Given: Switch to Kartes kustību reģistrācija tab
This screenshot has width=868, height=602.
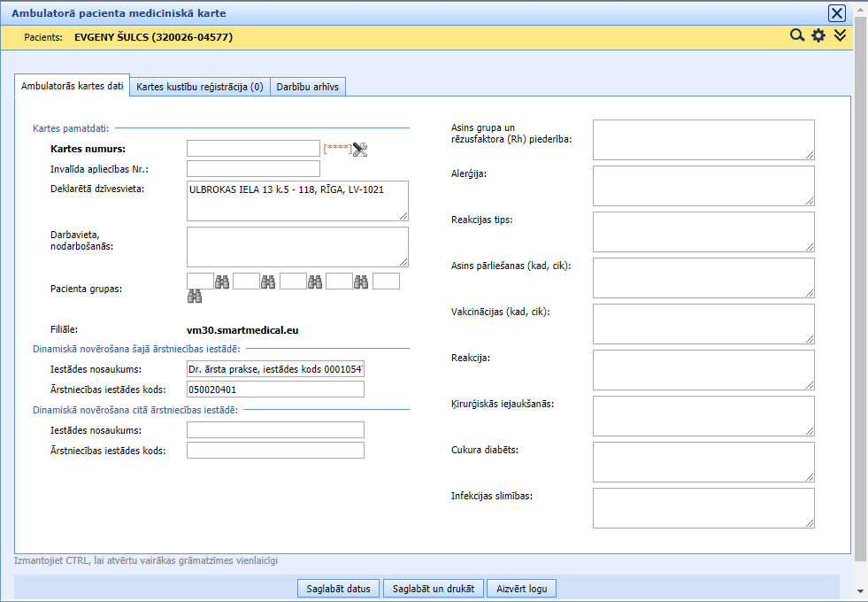Looking at the screenshot, I should click(x=200, y=87).
